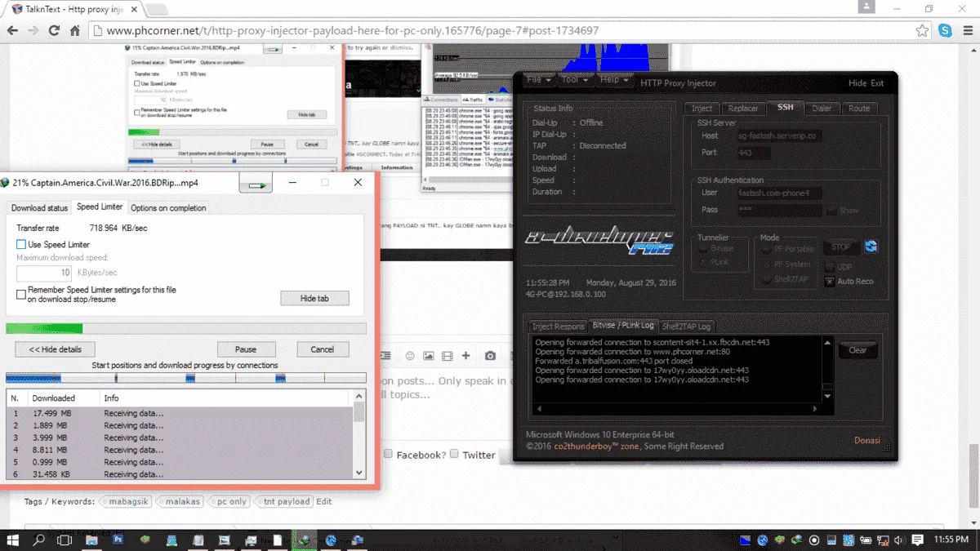Open the Tool dropdown menu
The height and width of the screenshot is (551, 980).
coord(574,80)
